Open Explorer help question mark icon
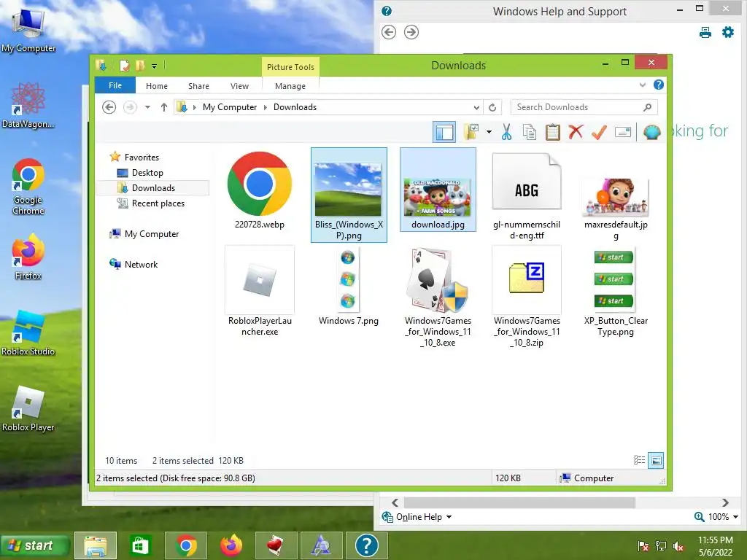 pos(659,85)
